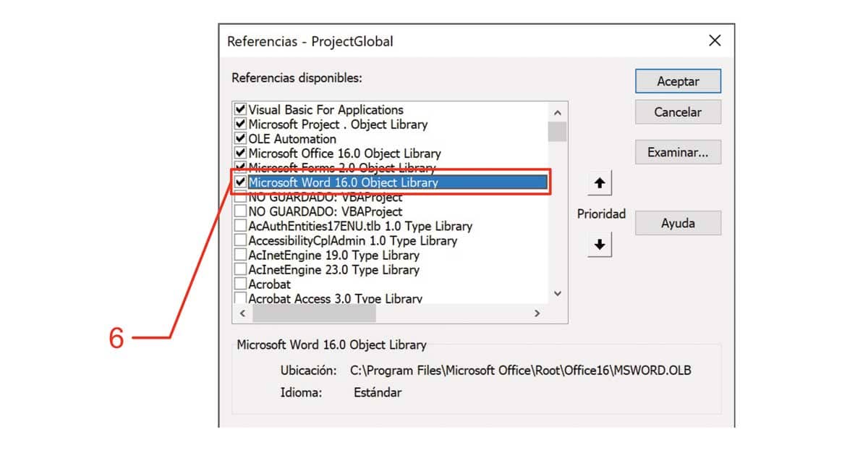Click the MSWORD.OLB location path text

click(521, 371)
